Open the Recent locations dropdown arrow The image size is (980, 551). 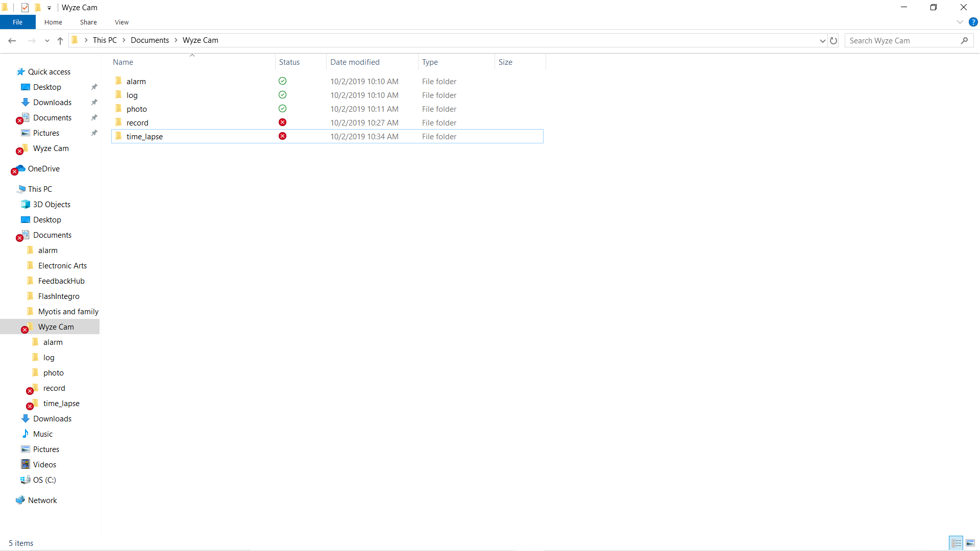tap(47, 41)
